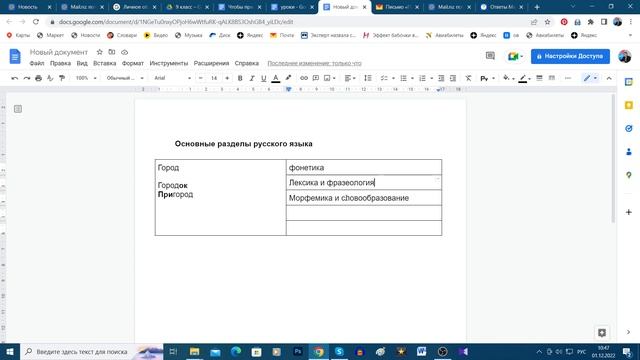The image size is (640, 360).
Task: Click the font size field showing 14
Action: pos(214,78)
